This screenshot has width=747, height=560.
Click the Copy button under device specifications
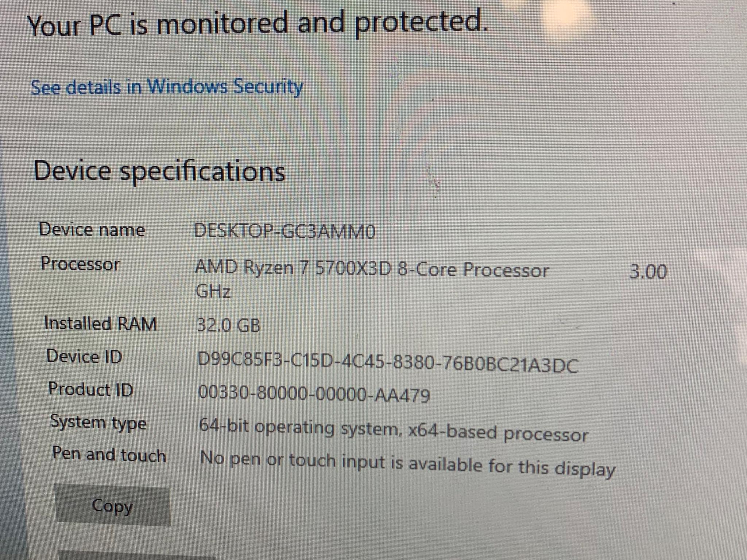(x=112, y=506)
